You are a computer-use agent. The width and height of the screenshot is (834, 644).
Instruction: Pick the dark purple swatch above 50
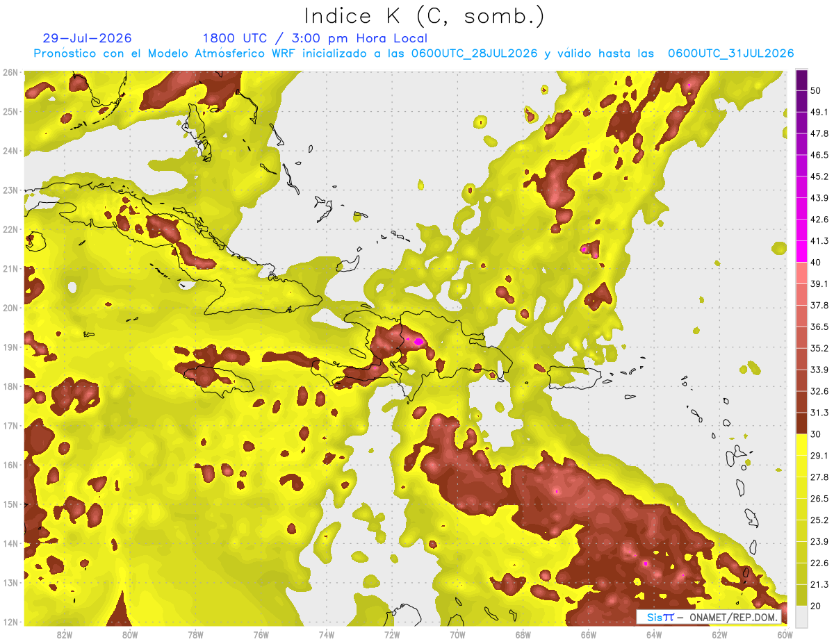[801, 80]
